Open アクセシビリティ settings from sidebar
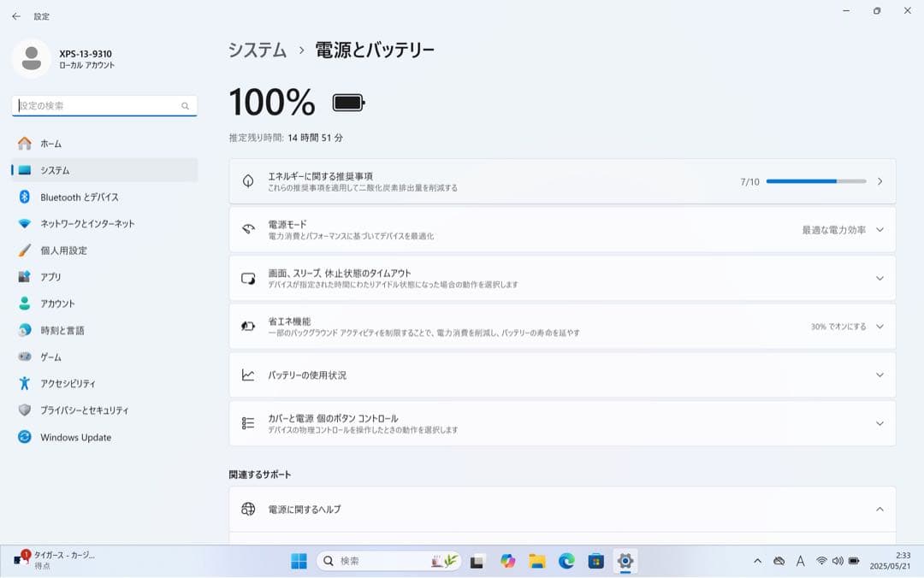 tap(70, 383)
